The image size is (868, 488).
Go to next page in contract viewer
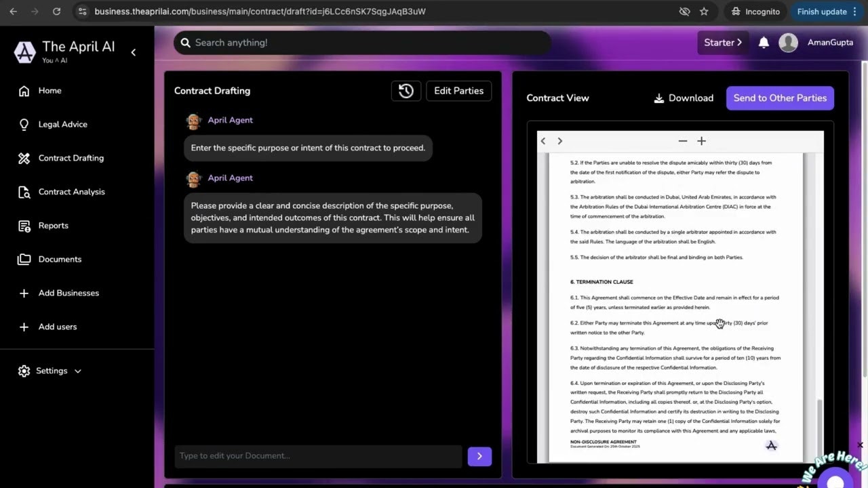point(559,141)
